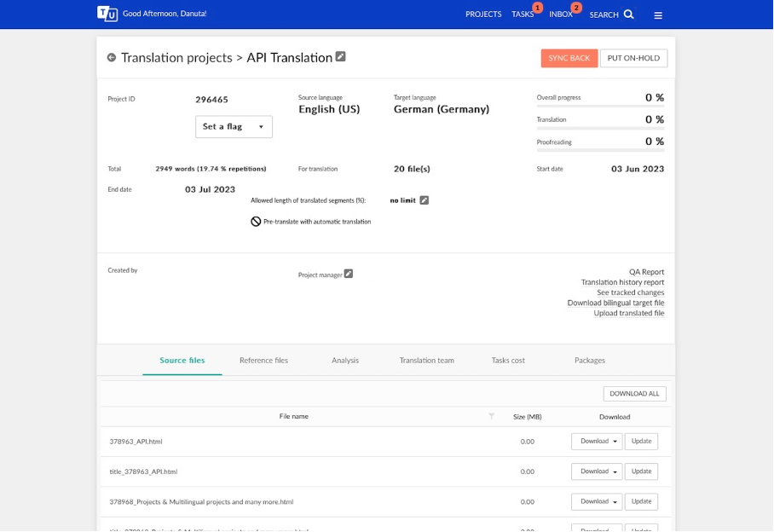The height and width of the screenshot is (532, 774).
Task: Click the Overall progress bar
Action: coord(600,106)
